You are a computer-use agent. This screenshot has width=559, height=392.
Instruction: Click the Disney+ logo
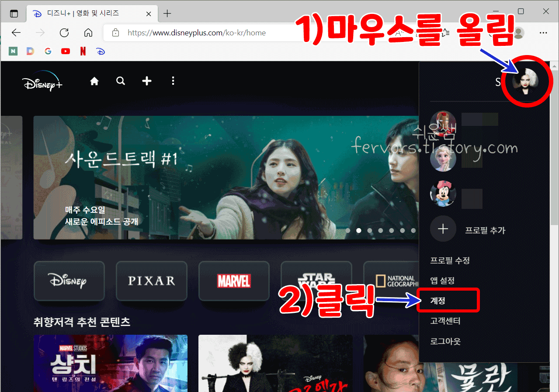click(42, 82)
